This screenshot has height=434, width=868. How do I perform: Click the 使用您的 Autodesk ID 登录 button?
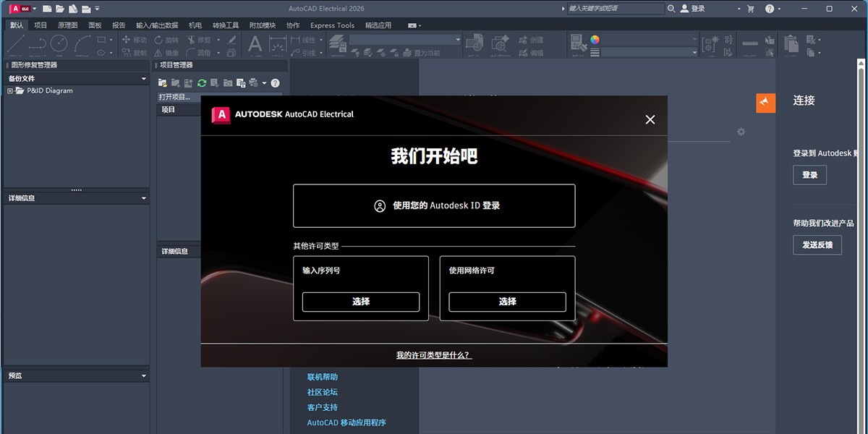click(x=433, y=205)
